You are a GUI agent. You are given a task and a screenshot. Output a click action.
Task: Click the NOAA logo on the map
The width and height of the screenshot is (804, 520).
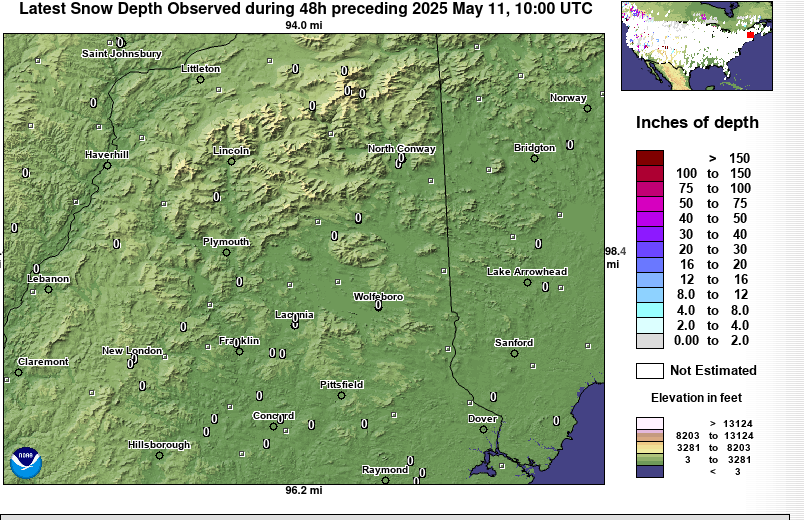[26, 463]
